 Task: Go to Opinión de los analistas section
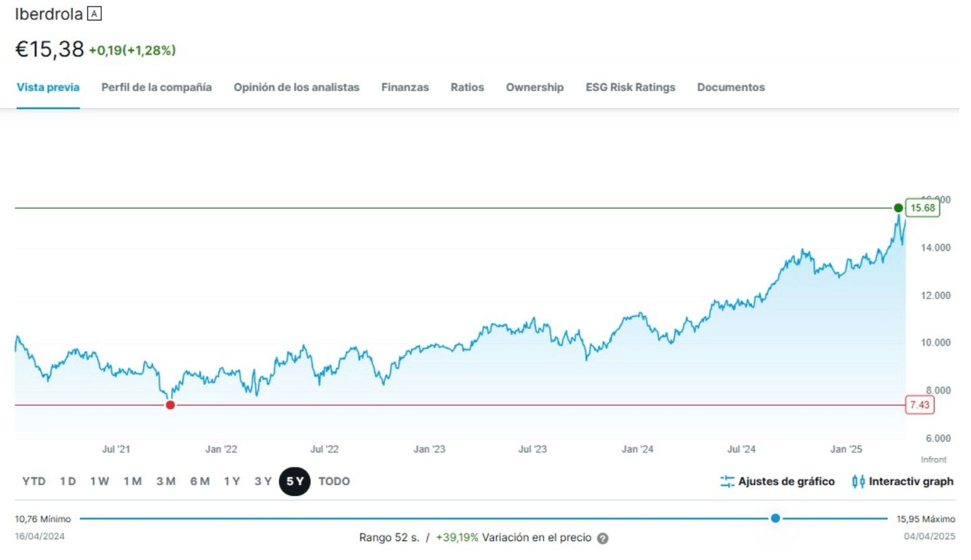pos(297,87)
